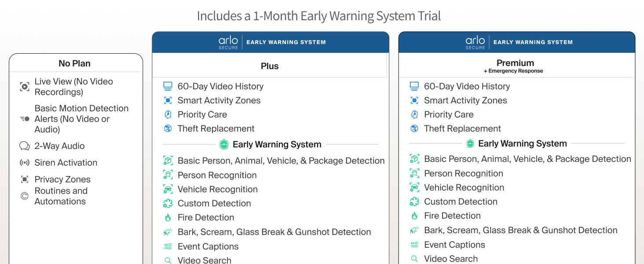Screen dimensions: 644x264
Task: Click the Arlo Secure logo in Premium header
Action: coord(475,42)
